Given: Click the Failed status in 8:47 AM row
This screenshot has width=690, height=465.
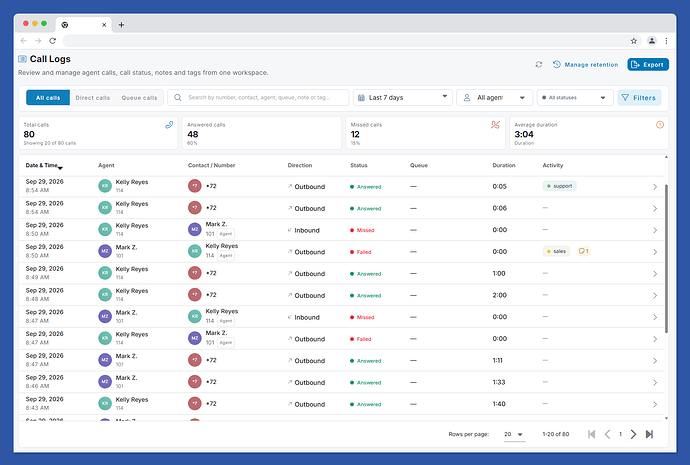Looking at the screenshot, I should tap(360, 339).
